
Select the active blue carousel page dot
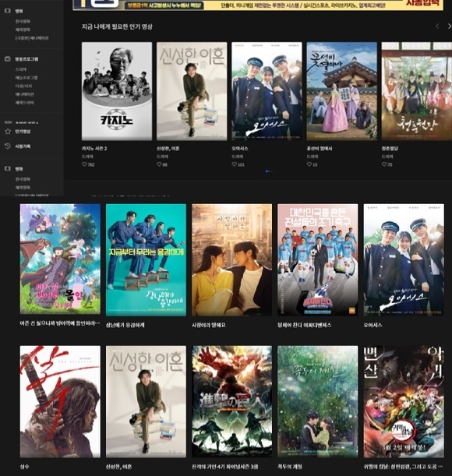[x=267, y=171]
